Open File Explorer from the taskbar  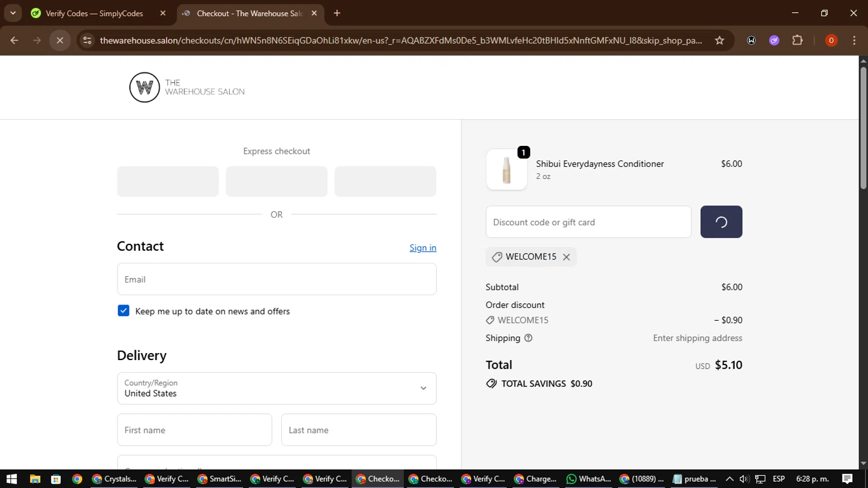(x=35, y=479)
